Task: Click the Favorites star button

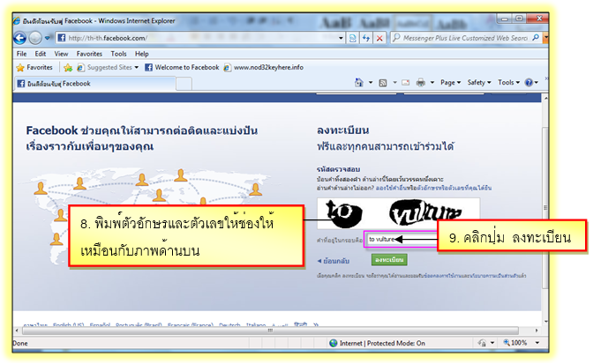Action: pos(34,67)
